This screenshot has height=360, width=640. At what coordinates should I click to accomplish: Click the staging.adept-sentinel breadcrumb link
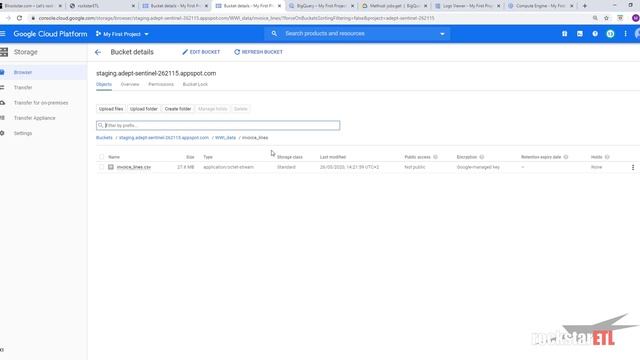(x=164, y=138)
